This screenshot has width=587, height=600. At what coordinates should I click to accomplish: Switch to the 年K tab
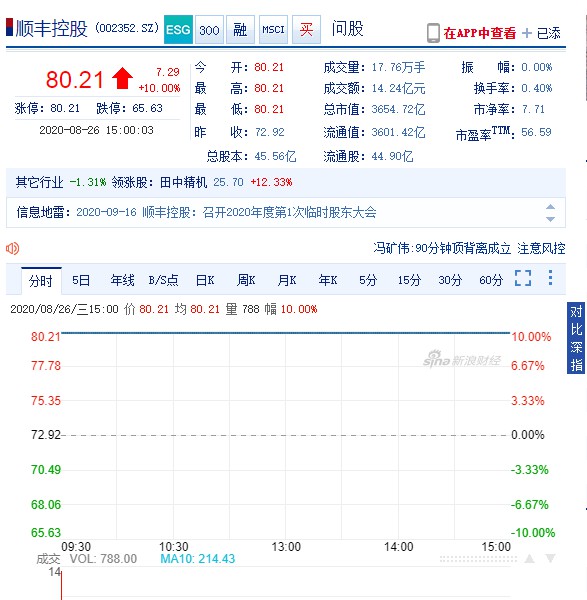[328, 280]
